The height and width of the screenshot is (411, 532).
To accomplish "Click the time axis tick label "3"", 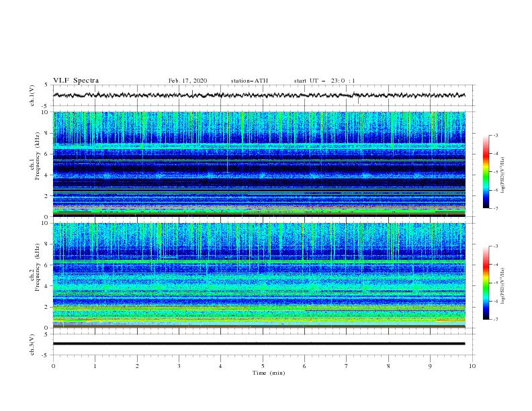I will pos(179,366).
